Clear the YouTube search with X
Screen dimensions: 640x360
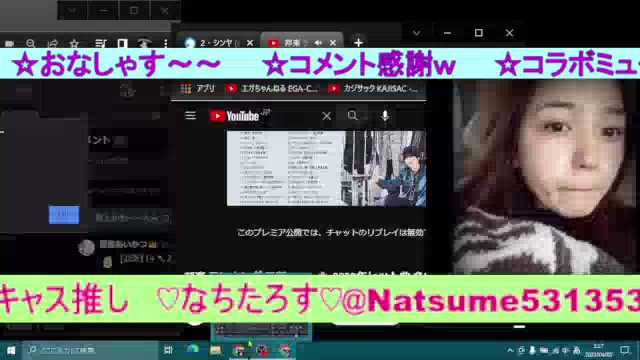[x=327, y=116]
